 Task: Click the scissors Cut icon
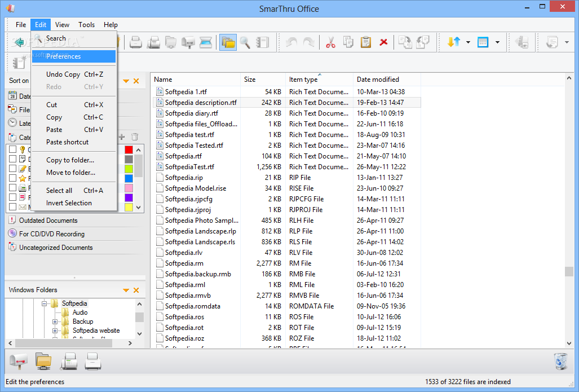(330, 42)
